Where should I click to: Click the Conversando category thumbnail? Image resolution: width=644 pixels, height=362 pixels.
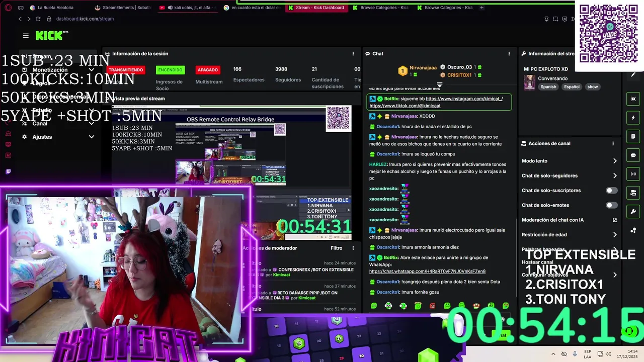click(529, 82)
